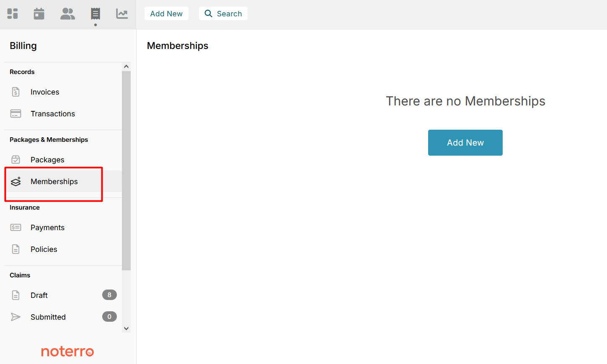Open Invoices from the Records section
The height and width of the screenshot is (364, 607).
pyautogui.click(x=44, y=92)
